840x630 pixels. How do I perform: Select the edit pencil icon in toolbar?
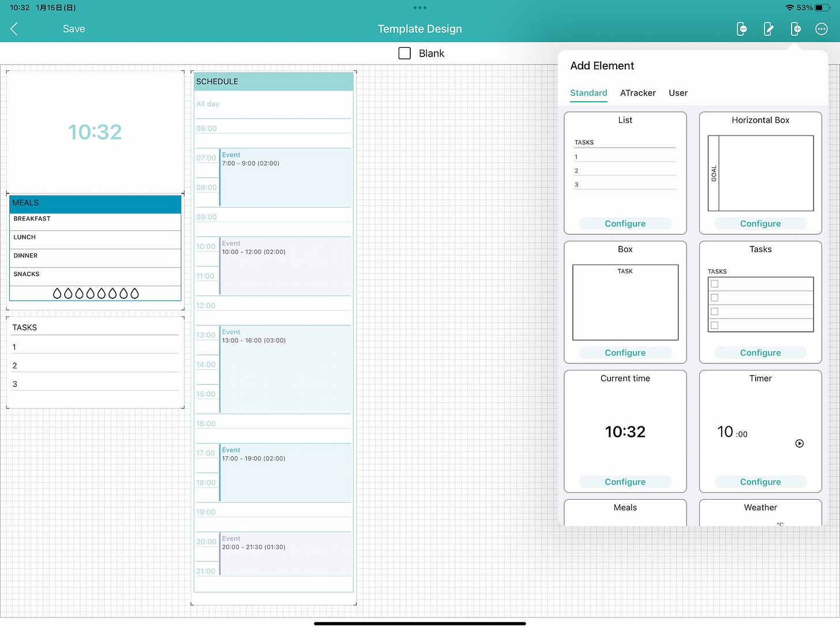coord(768,28)
